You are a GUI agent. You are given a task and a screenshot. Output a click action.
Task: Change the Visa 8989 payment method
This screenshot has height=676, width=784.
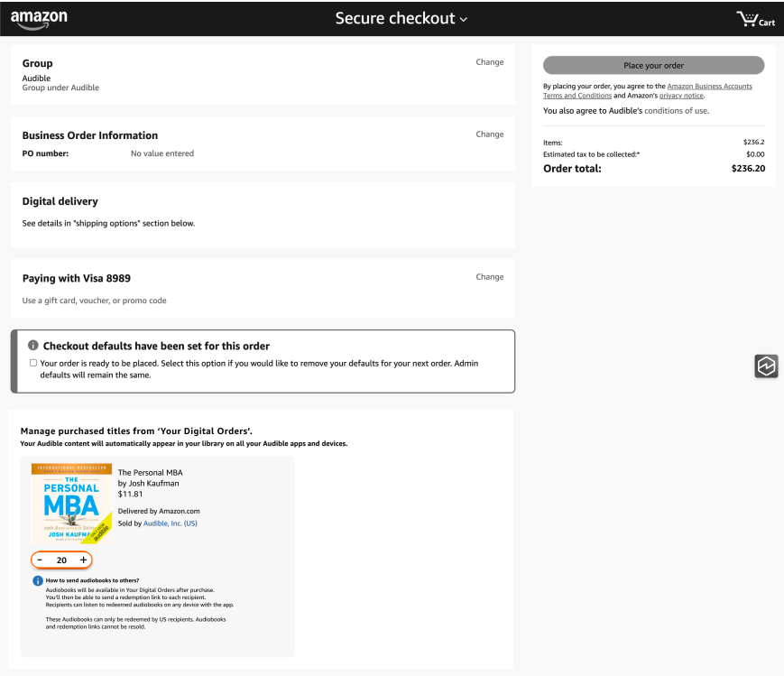click(x=490, y=277)
